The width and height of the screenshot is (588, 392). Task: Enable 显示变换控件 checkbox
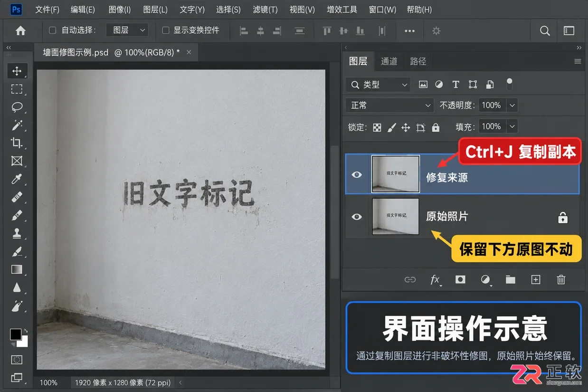tap(166, 30)
